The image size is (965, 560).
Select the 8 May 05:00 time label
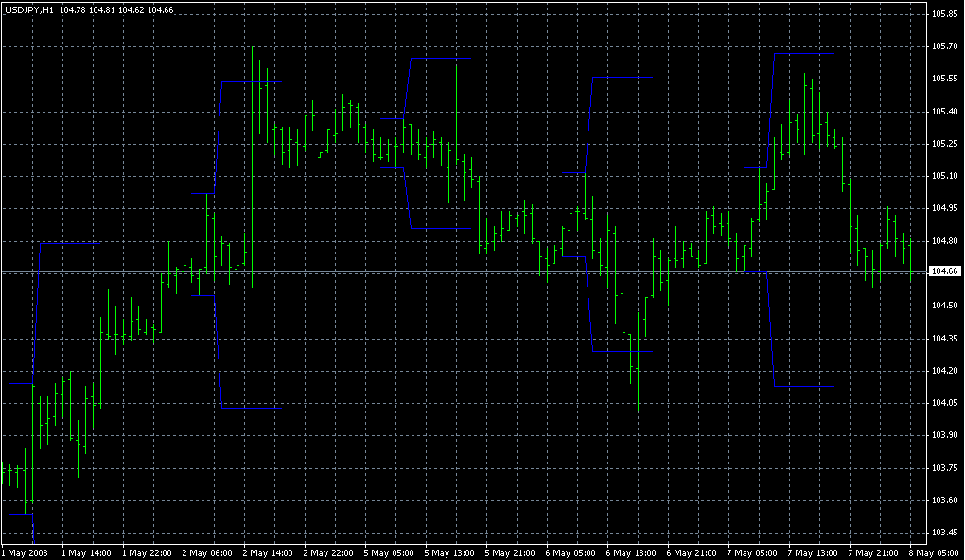[932, 552]
